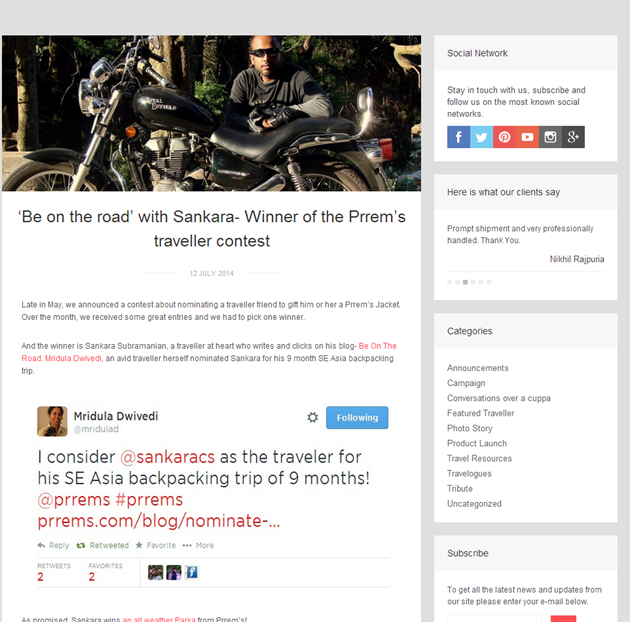Select the active third testimonial dot
Viewport: 630px width, 622px height.
click(x=465, y=282)
